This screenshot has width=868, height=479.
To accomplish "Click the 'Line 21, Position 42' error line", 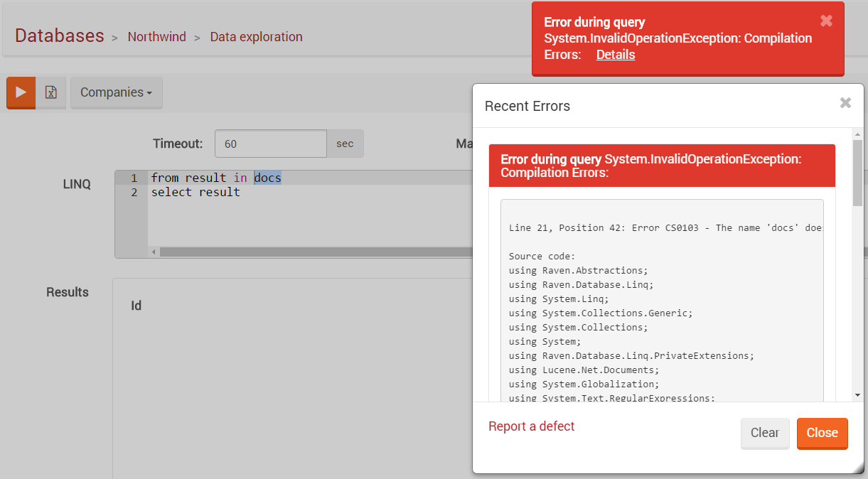I will click(666, 228).
